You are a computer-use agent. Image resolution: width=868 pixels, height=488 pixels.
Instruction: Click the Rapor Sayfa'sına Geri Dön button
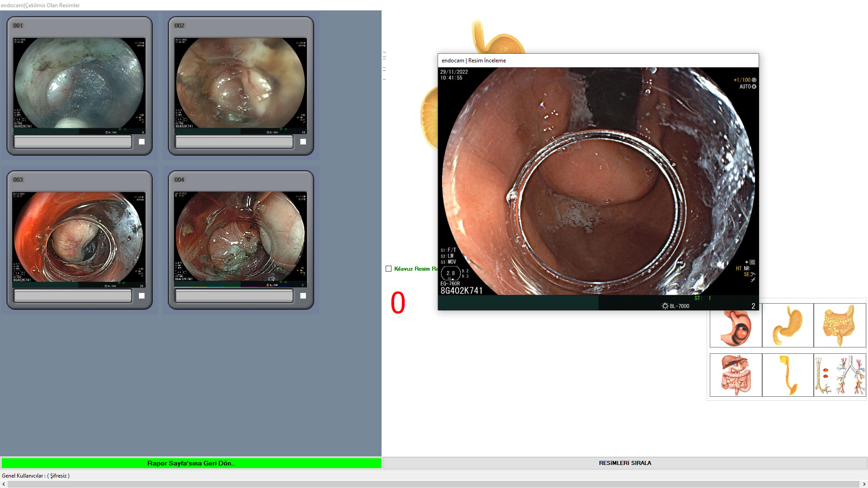click(x=191, y=463)
